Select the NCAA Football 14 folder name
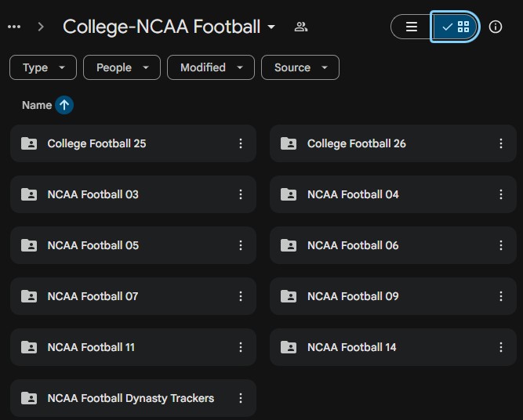523x420 pixels. [351, 347]
